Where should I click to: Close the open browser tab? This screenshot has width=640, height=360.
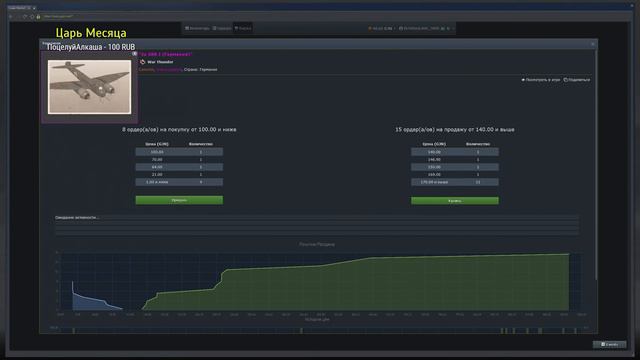(x=34, y=8)
